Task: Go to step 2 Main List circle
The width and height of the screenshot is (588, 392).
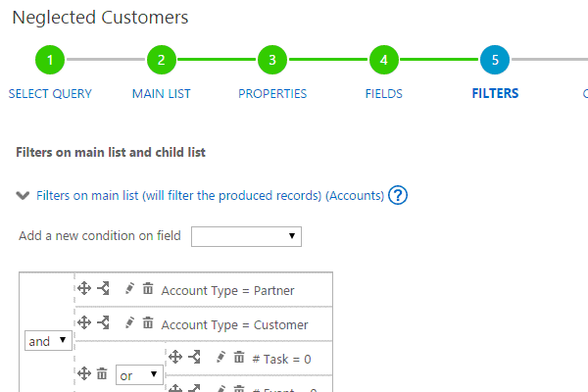Action: pyautogui.click(x=162, y=60)
